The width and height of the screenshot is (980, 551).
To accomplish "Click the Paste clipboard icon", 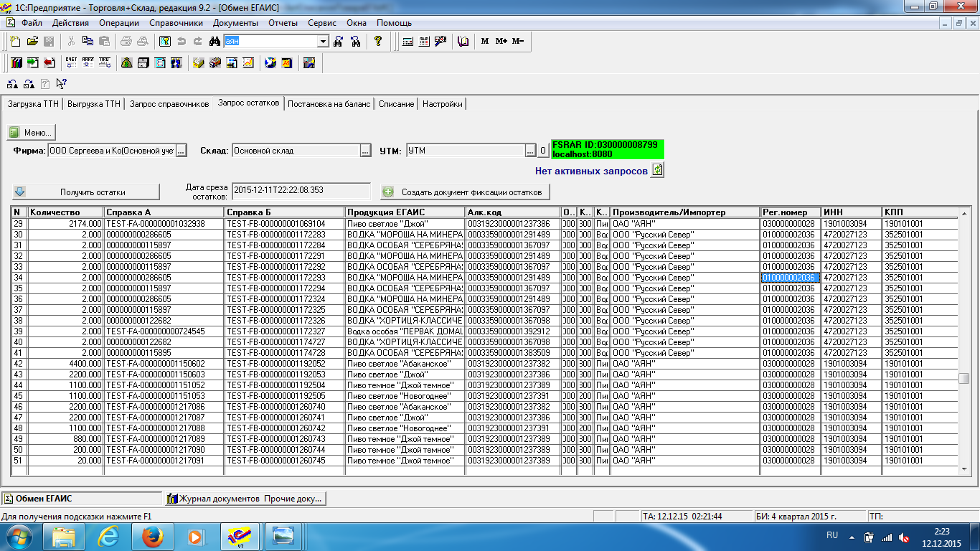I will [x=104, y=42].
